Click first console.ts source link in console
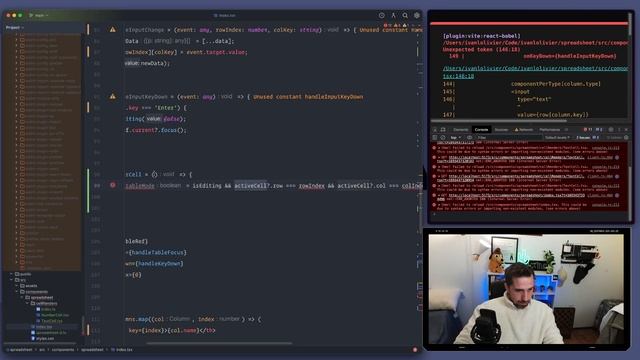The height and width of the screenshot is (360, 640). [605, 148]
